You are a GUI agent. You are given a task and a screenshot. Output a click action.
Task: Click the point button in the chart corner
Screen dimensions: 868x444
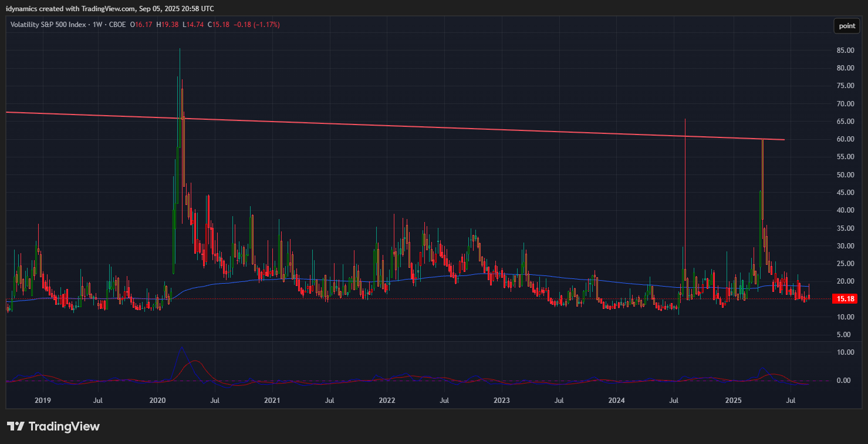coord(846,26)
